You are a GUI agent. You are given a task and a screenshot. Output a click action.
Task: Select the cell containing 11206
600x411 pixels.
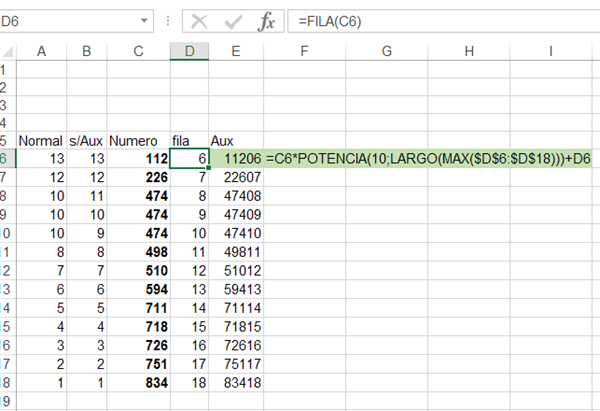click(236, 159)
